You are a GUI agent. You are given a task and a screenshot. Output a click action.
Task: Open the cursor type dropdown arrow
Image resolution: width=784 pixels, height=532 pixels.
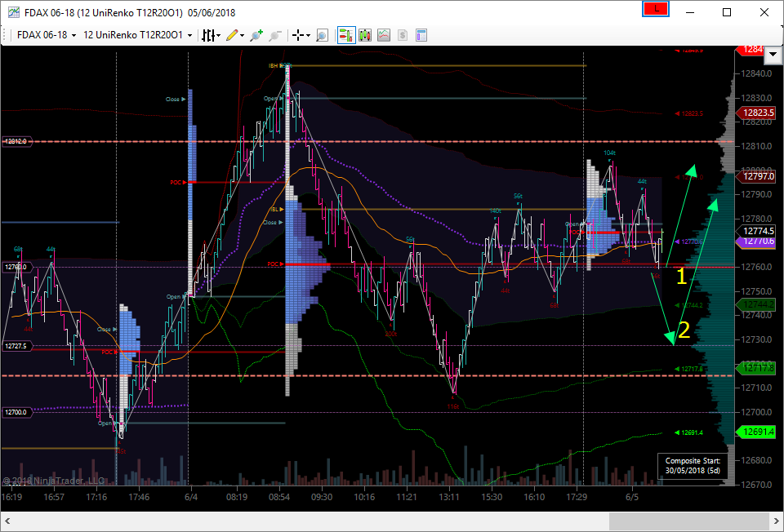click(308, 35)
